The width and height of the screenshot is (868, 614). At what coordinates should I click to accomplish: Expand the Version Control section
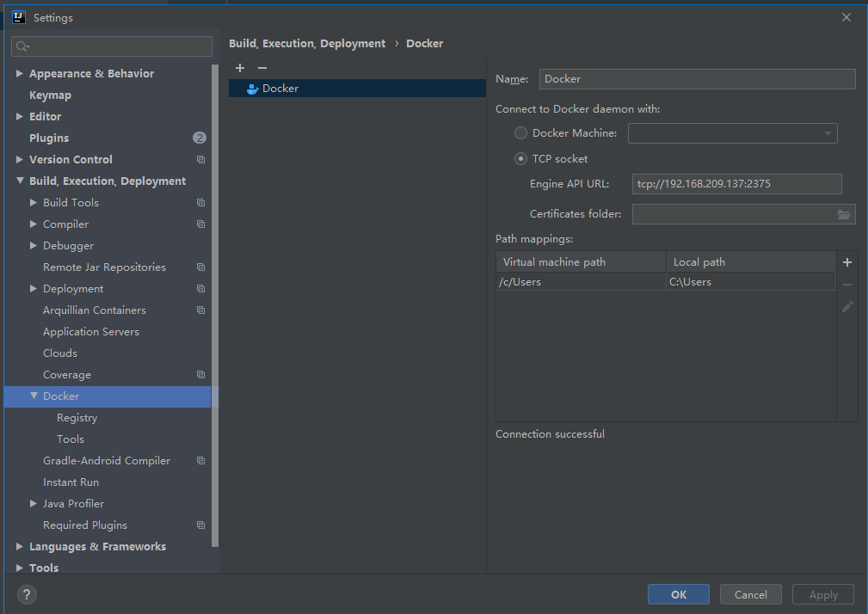click(20, 159)
